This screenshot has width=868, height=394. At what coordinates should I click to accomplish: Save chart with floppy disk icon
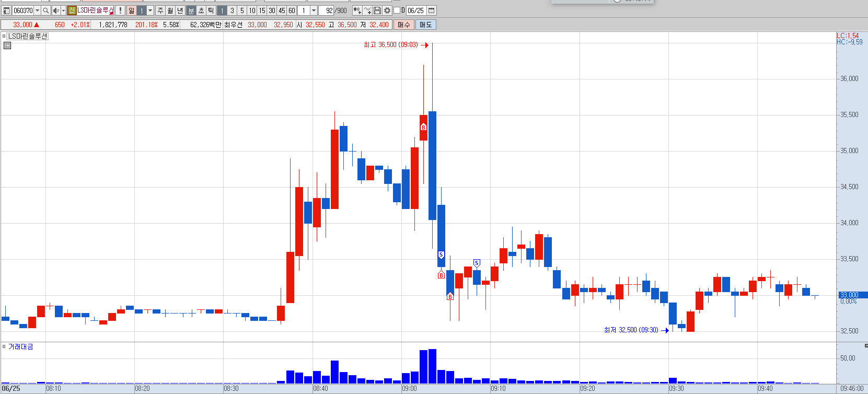[x=377, y=10]
